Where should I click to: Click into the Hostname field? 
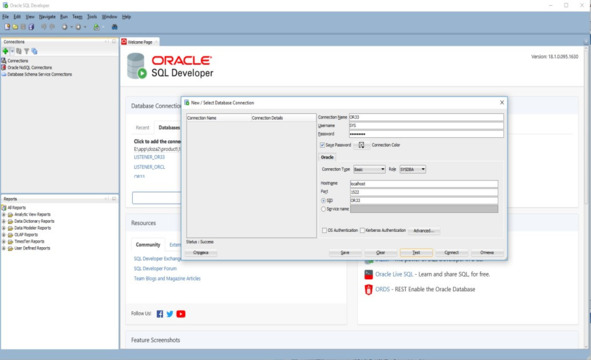point(424,184)
